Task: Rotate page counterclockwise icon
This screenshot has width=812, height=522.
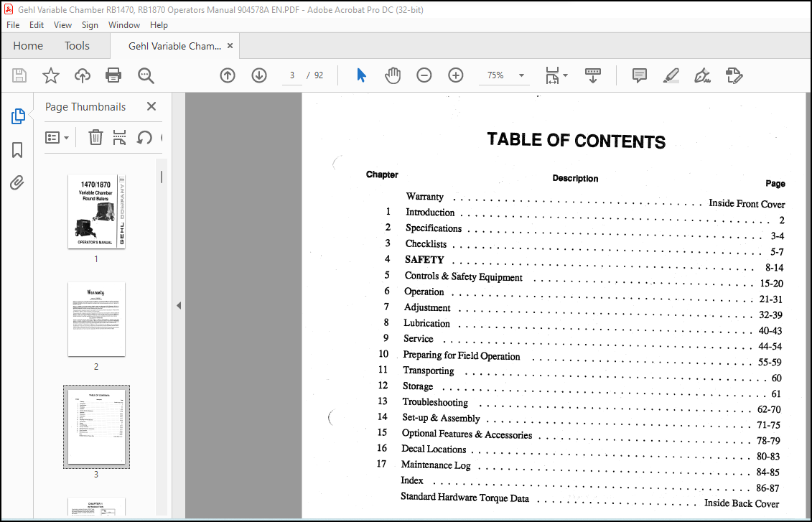Action: (144, 138)
